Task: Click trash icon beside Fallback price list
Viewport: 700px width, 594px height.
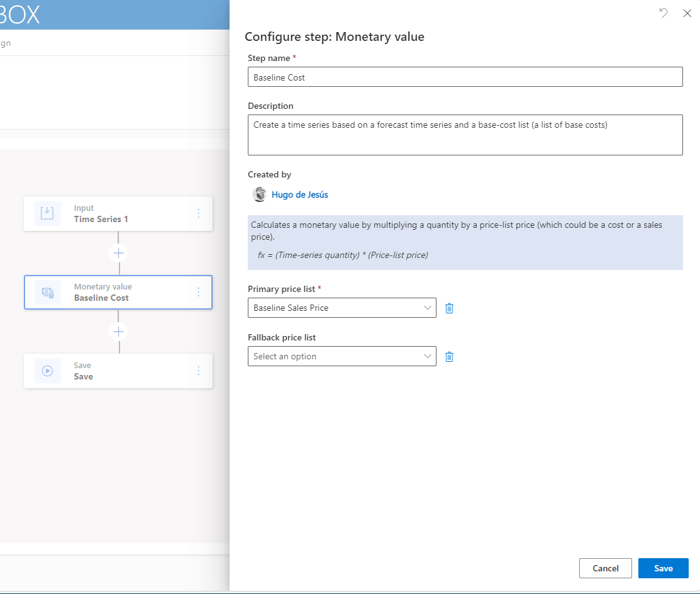Action: [x=449, y=356]
